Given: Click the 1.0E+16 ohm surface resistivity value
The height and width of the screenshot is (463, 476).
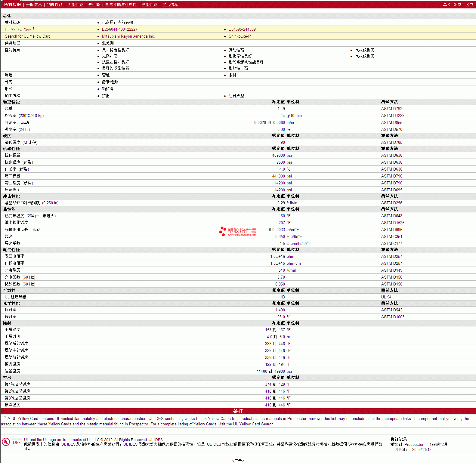Looking at the screenshot, I should pyautogui.click(x=282, y=257).
